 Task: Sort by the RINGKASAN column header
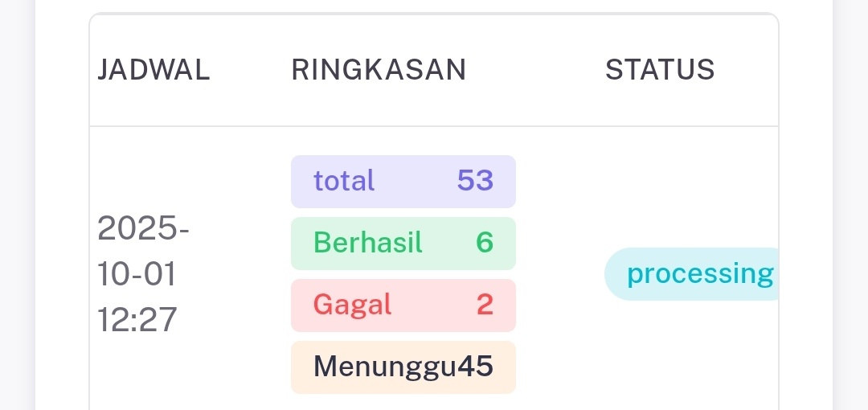379,71
